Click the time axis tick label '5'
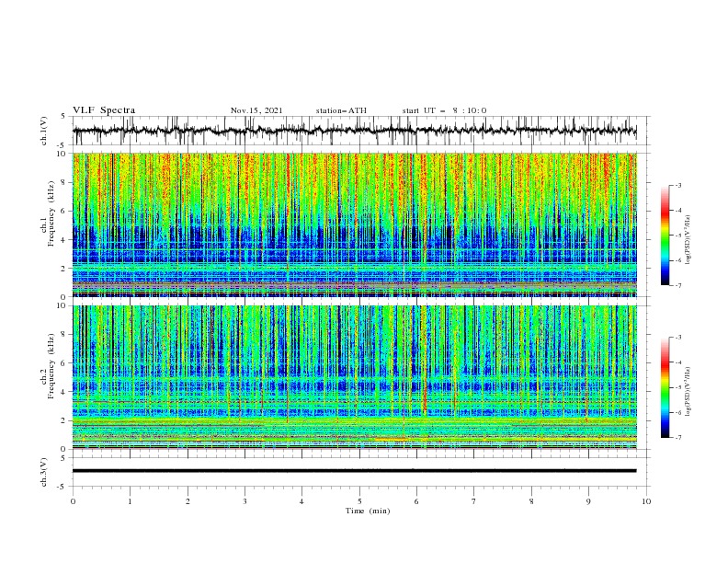The height and width of the screenshot is (563, 728). pos(359,501)
